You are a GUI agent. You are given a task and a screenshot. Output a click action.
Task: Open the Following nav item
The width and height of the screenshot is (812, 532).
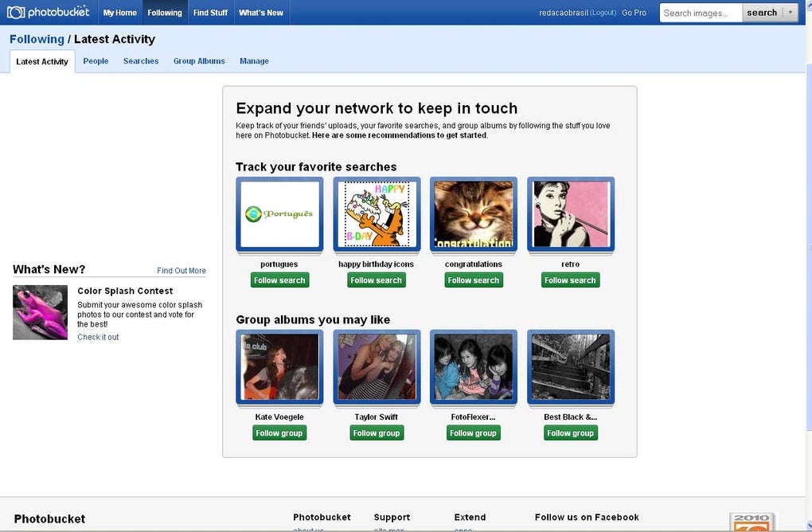(x=165, y=13)
